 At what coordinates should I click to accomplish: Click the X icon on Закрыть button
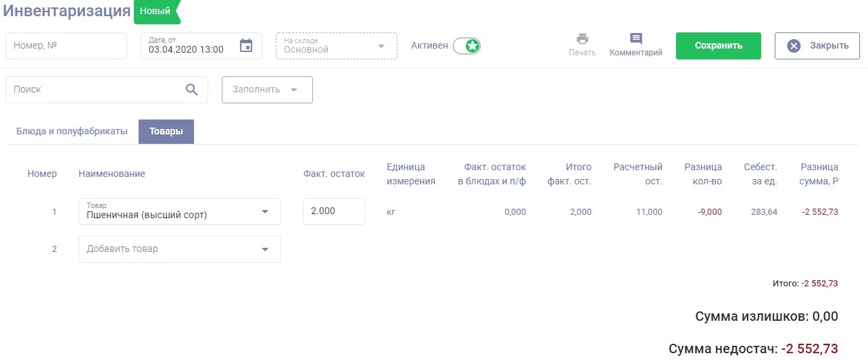(x=794, y=46)
